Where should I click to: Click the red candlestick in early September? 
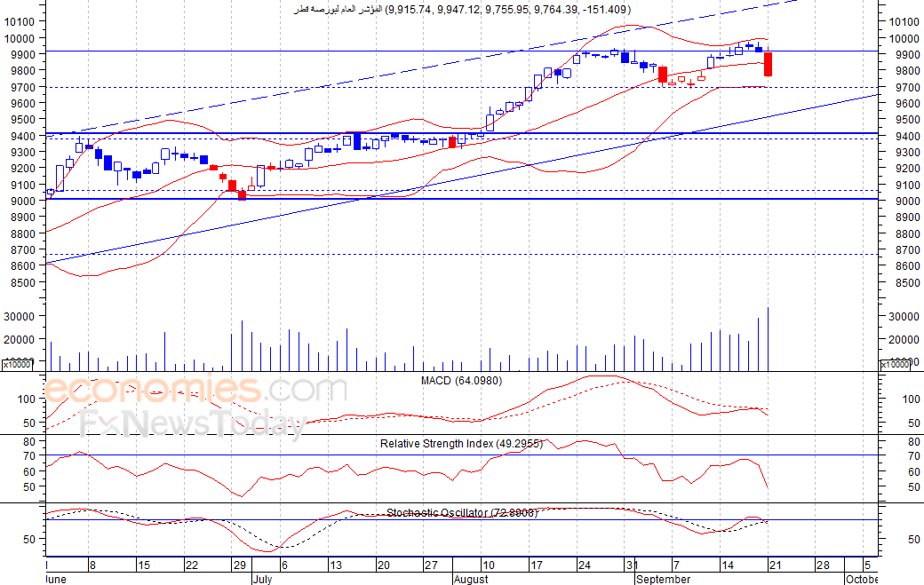[663, 75]
